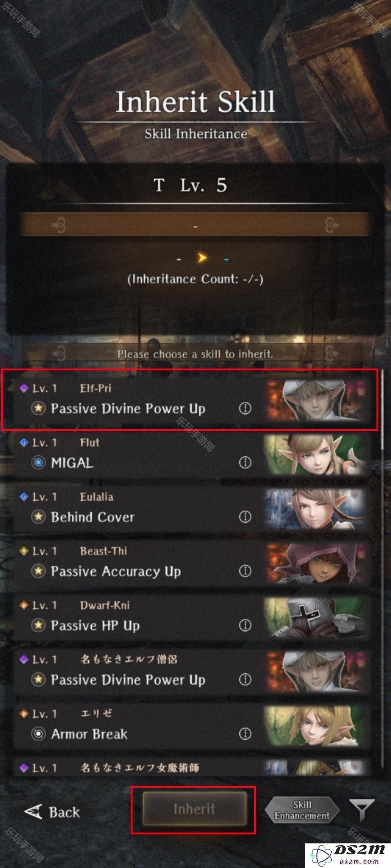Open info for Elf-Pri Passive Divine Power Up
This screenshot has width=391, height=868.
click(245, 408)
